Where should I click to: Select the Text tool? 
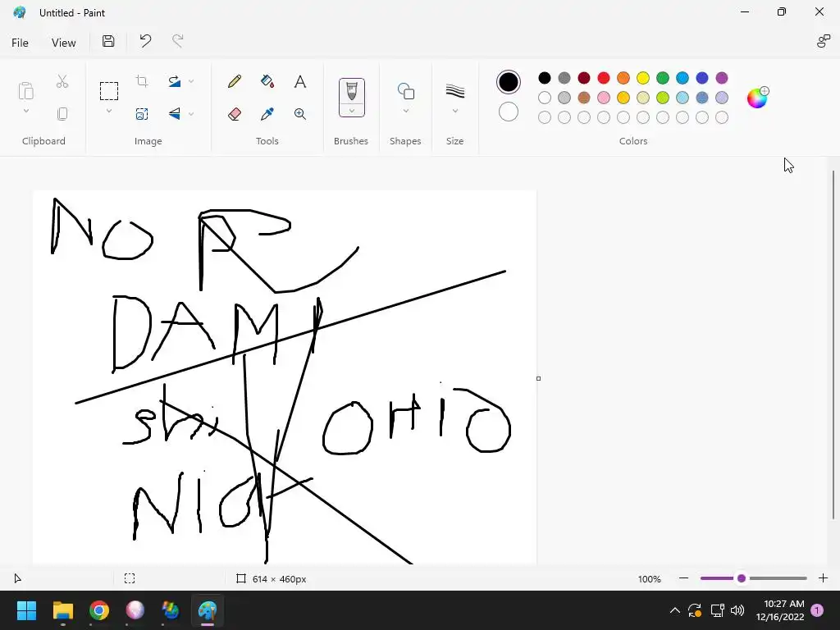(x=300, y=81)
